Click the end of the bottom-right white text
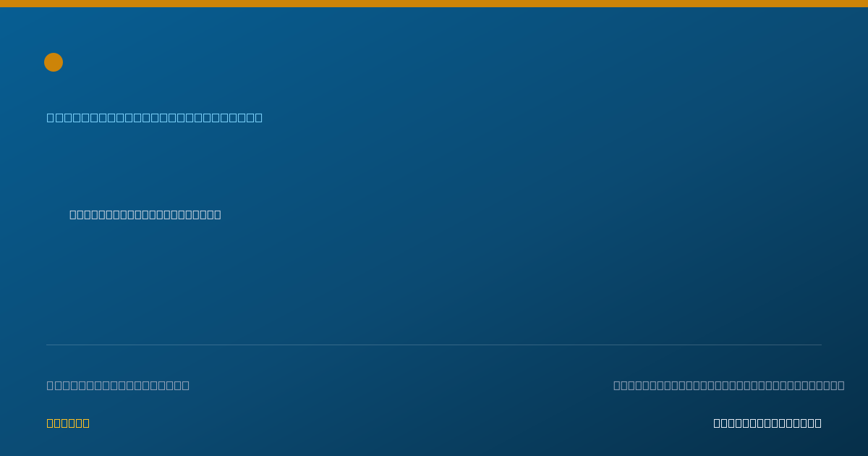 (x=818, y=423)
